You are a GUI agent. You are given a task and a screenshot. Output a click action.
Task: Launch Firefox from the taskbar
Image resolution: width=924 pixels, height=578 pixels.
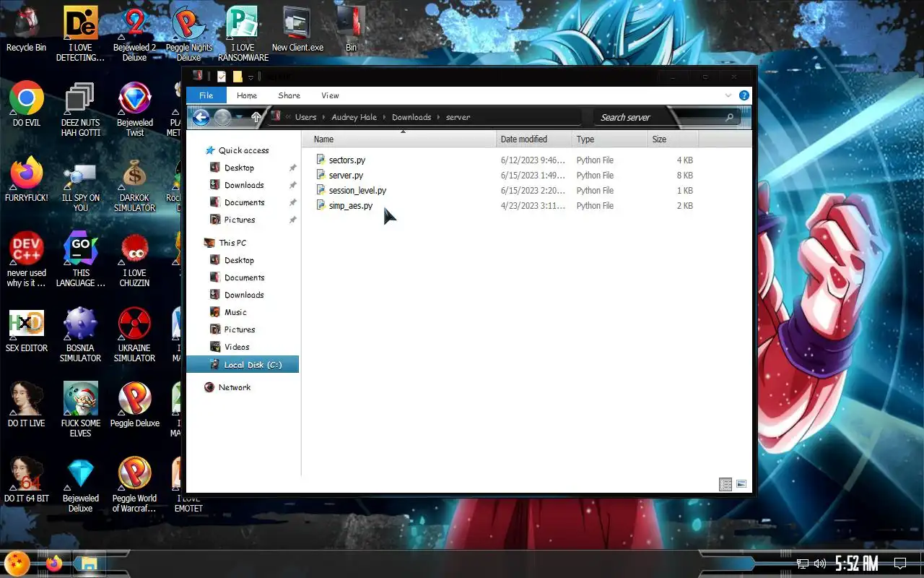(x=54, y=563)
